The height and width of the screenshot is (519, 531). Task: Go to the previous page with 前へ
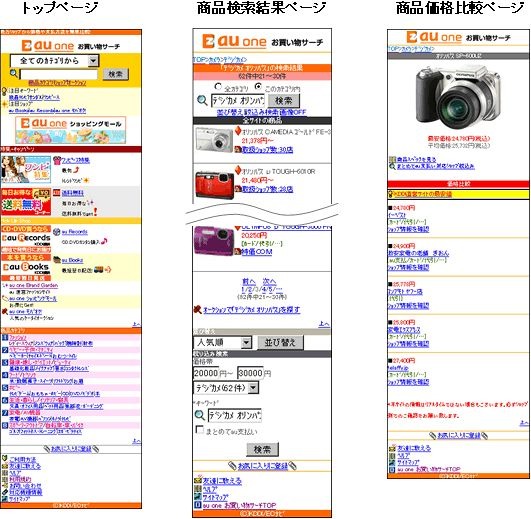[249, 281]
